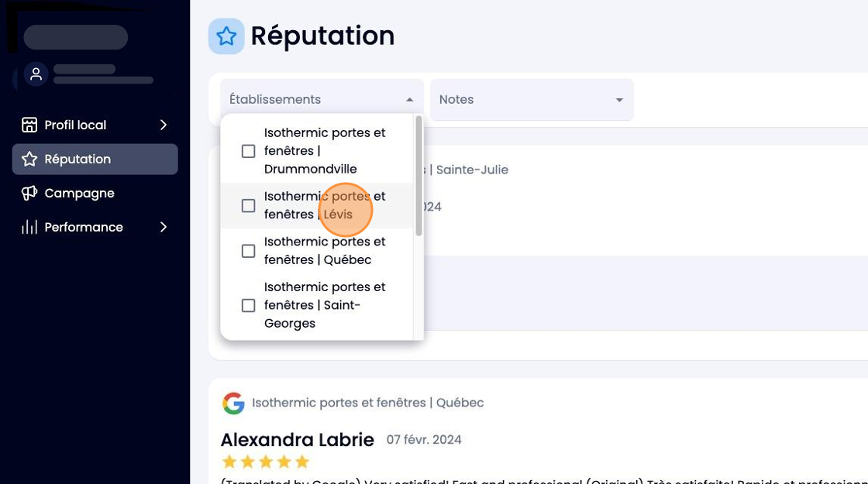Click the Google logo on Québec review
Screen dimensions: 868x484
[x=233, y=403]
